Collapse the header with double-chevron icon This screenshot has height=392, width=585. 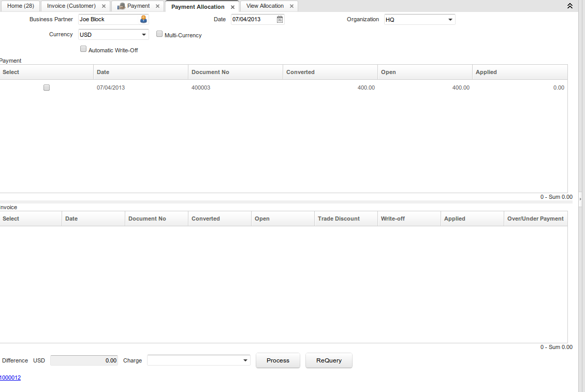pyautogui.click(x=570, y=6)
